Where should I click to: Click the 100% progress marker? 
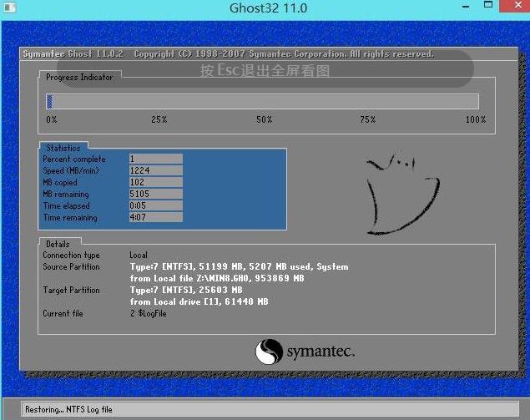pos(476,119)
